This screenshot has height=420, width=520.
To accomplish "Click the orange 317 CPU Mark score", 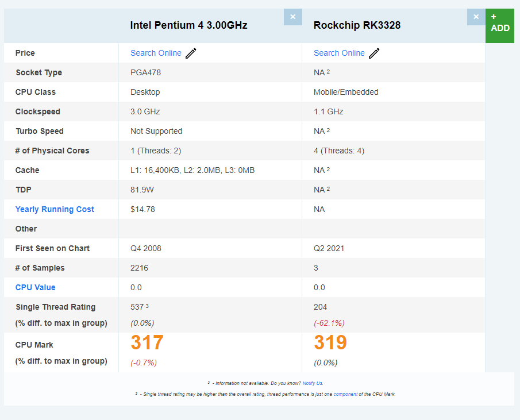I will coord(147,342).
